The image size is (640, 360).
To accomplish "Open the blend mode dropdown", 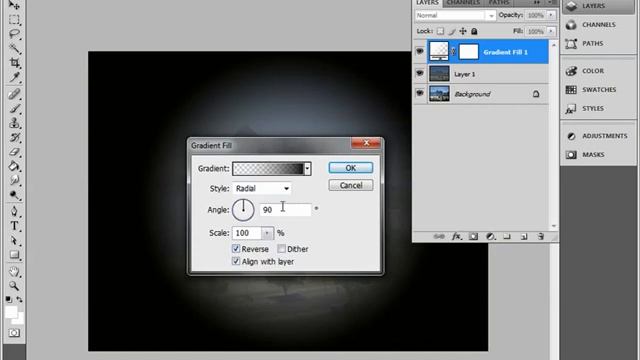I will click(455, 16).
